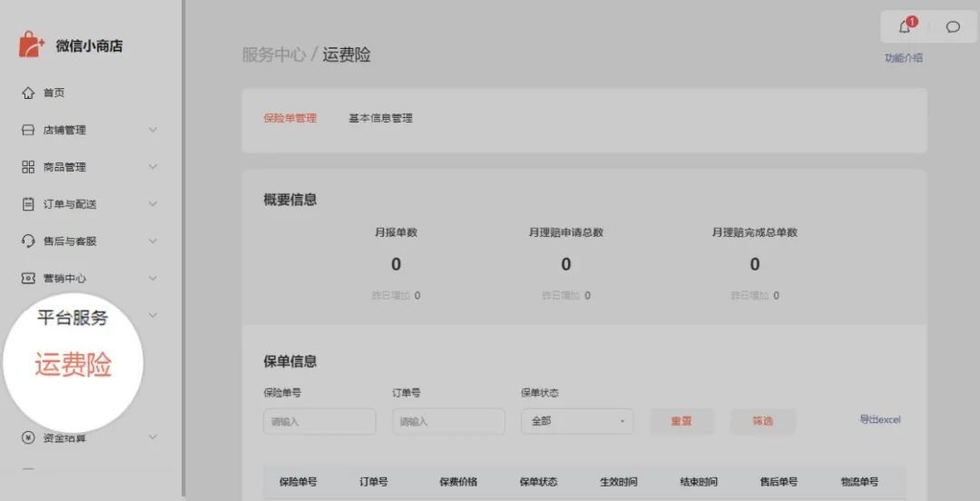Click the coupon icon beside 营销中心
980x501 pixels.
pyautogui.click(x=28, y=279)
